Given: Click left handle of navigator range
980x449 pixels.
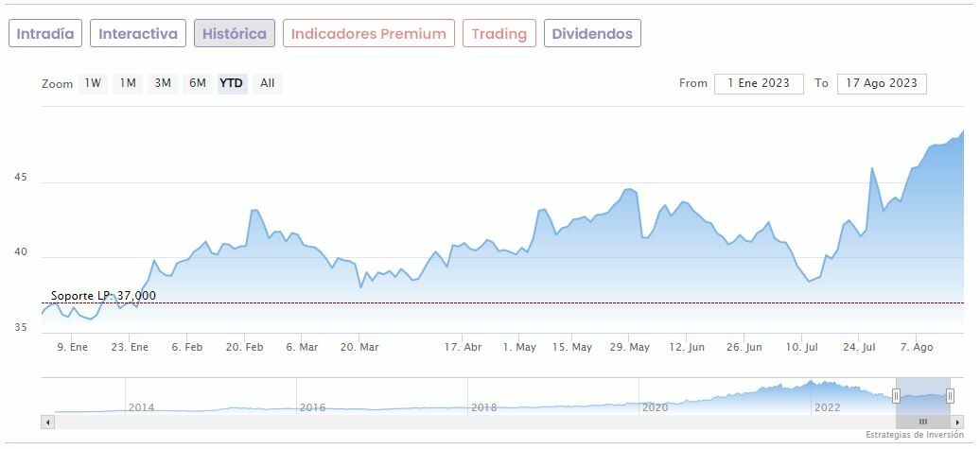Looking at the screenshot, I should pos(896,395).
